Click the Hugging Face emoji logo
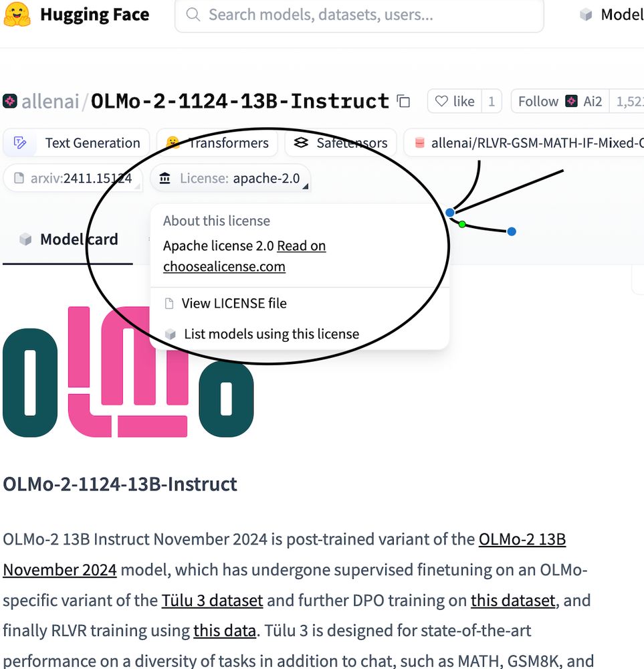 [17, 14]
